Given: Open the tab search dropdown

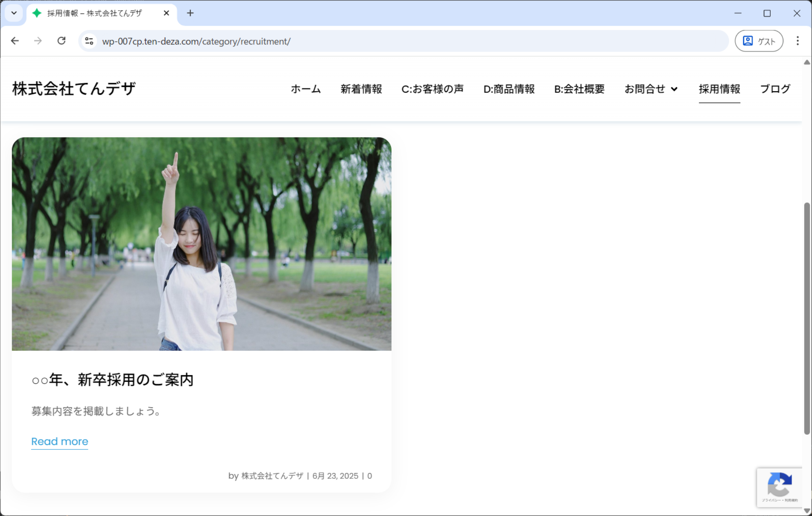Looking at the screenshot, I should [14, 13].
